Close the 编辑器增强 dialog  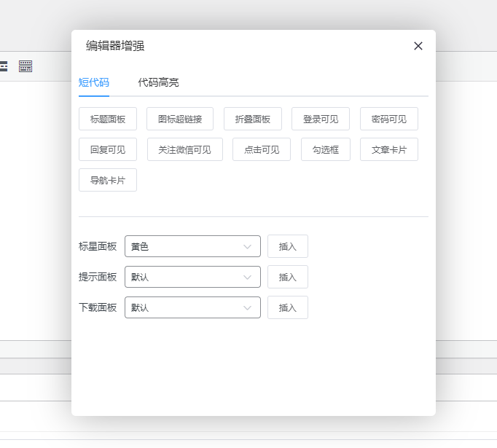pyautogui.click(x=418, y=46)
